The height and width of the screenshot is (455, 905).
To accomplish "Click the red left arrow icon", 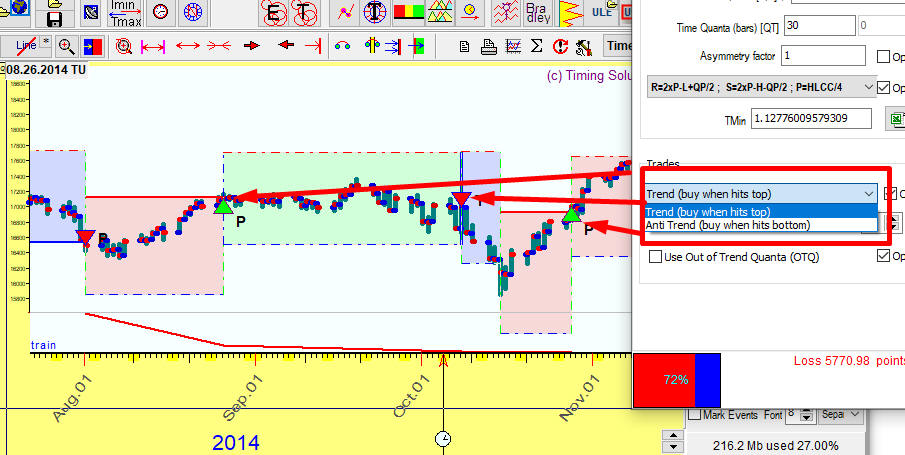I will [x=286, y=46].
